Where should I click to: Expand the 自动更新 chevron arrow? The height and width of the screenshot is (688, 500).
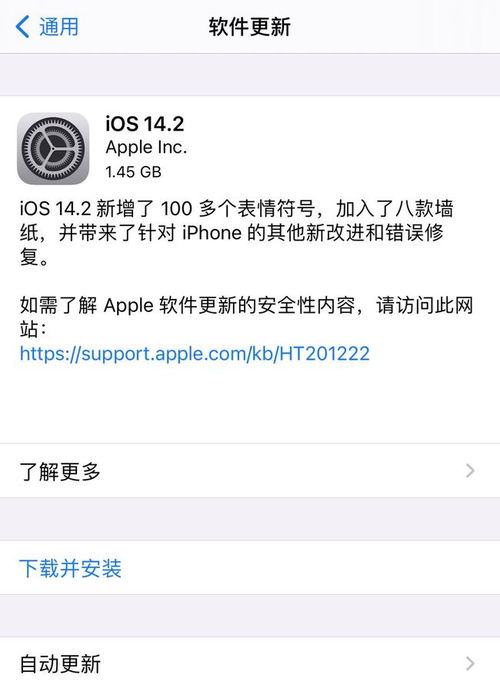tap(470, 663)
